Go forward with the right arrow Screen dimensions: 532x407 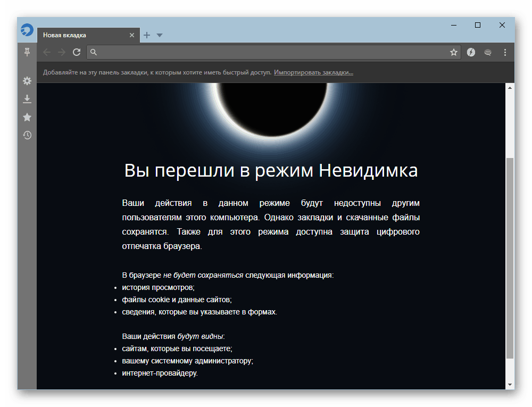point(62,52)
